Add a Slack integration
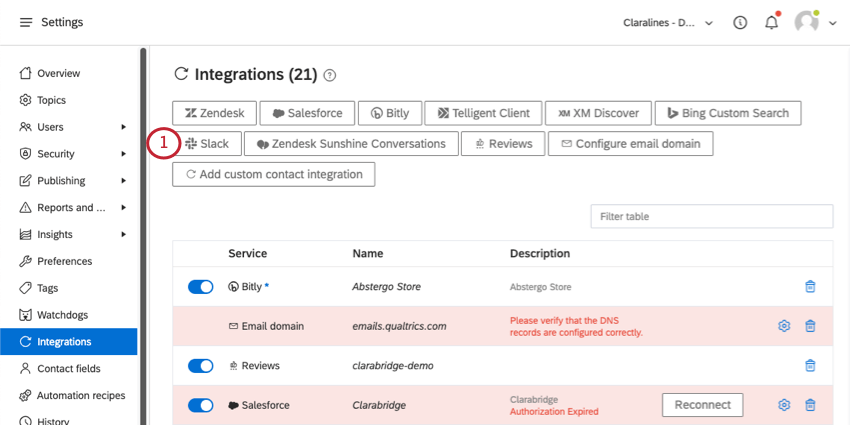Viewport: 850px width, 425px height. click(x=207, y=144)
